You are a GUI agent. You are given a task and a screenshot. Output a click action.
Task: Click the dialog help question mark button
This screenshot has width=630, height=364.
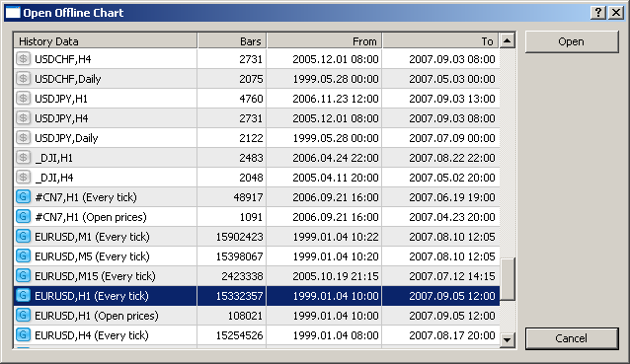point(597,13)
